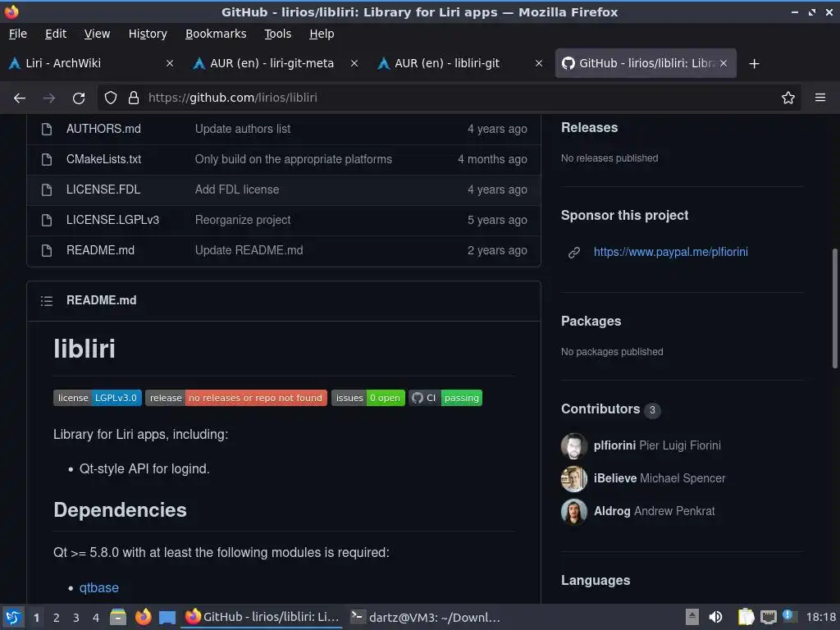Launch file manager from taskbar
The image size is (840, 630).
118,618
